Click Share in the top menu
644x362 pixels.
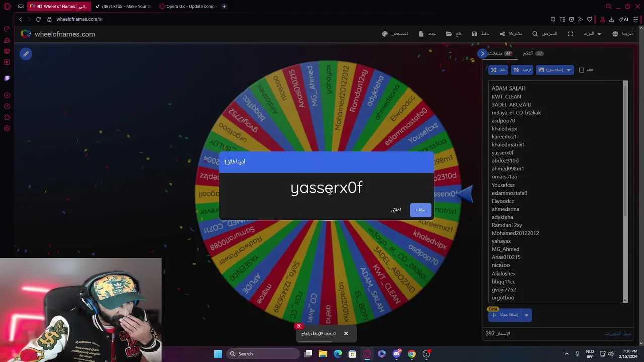pyautogui.click(x=511, y=34)
